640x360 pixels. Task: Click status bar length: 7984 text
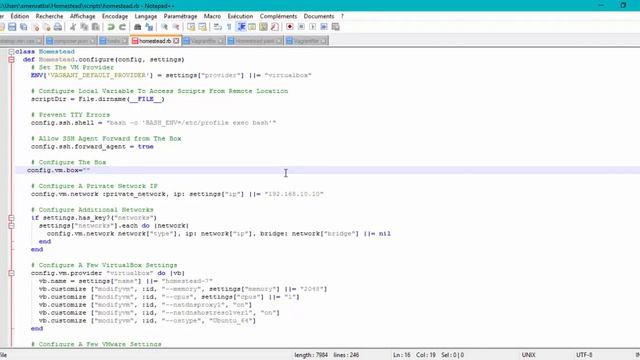click(x=311, y=355)
